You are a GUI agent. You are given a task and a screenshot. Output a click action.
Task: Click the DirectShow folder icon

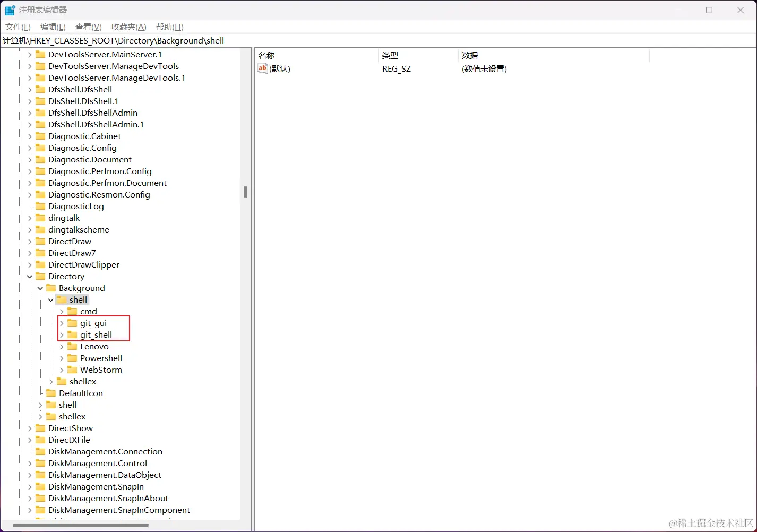coord(40,428)
